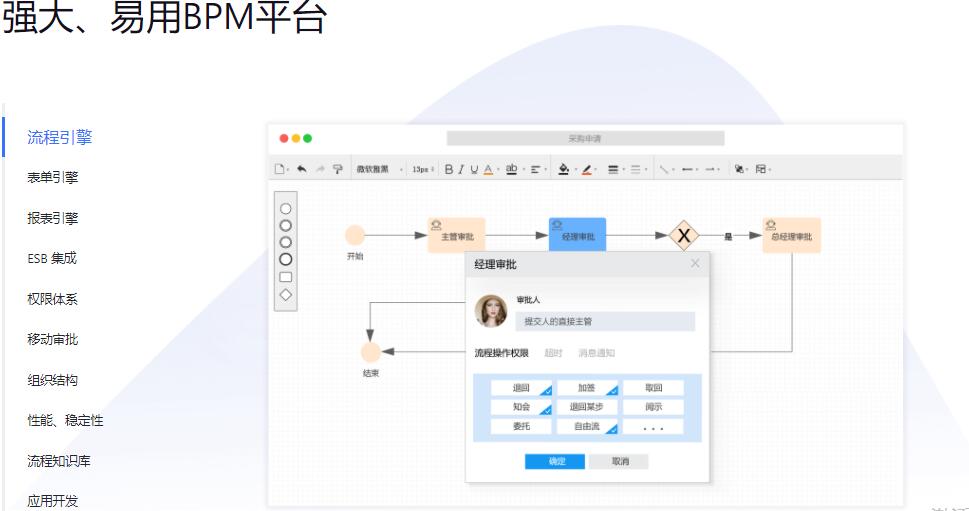The image size is (969, 511).
Task: Click the font color A swatch
Action: pyautogui.click(x=487, y=169)
